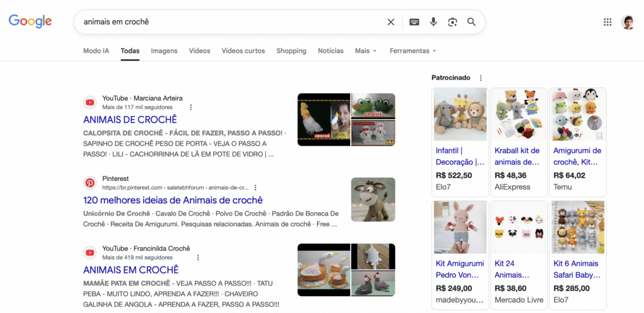Open Kit Amigurumi Pedro Von product link

(x=460, y=269)
